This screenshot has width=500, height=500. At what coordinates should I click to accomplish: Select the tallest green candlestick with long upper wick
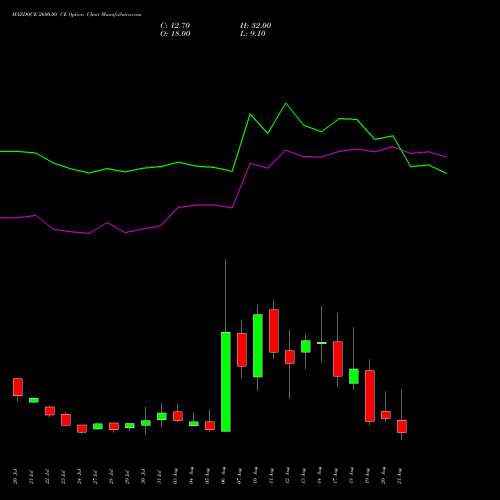click(x=226, y=382)
